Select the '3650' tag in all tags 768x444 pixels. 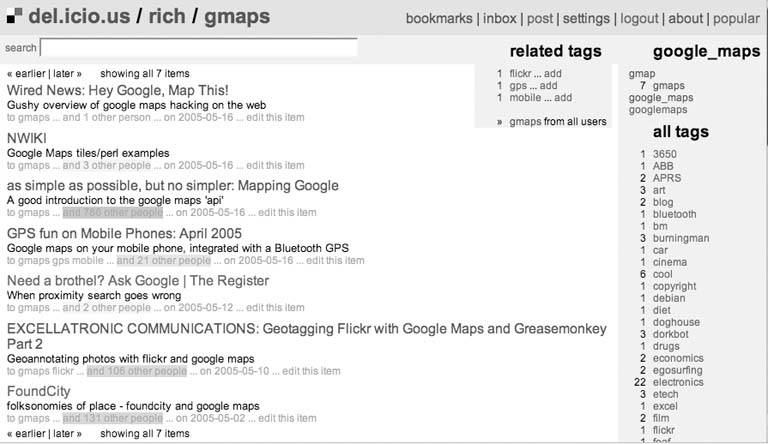point(665,154)
